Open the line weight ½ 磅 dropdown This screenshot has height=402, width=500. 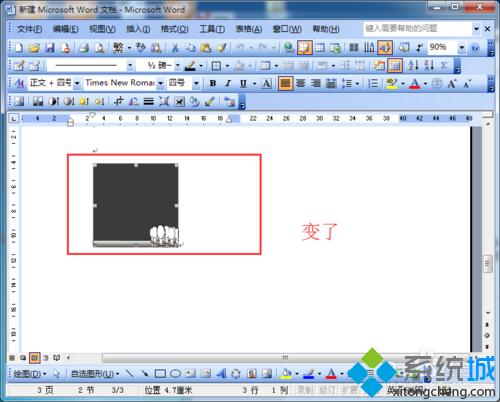pos(178,66)
